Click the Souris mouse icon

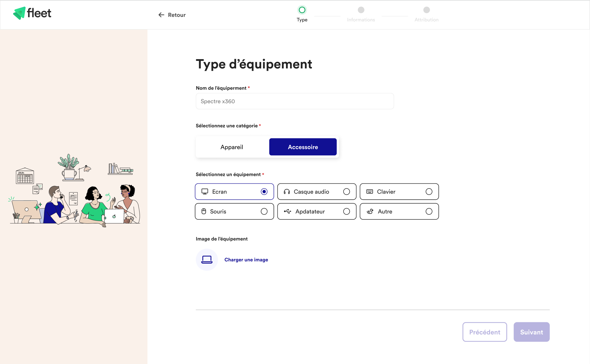tap(204, 211)
